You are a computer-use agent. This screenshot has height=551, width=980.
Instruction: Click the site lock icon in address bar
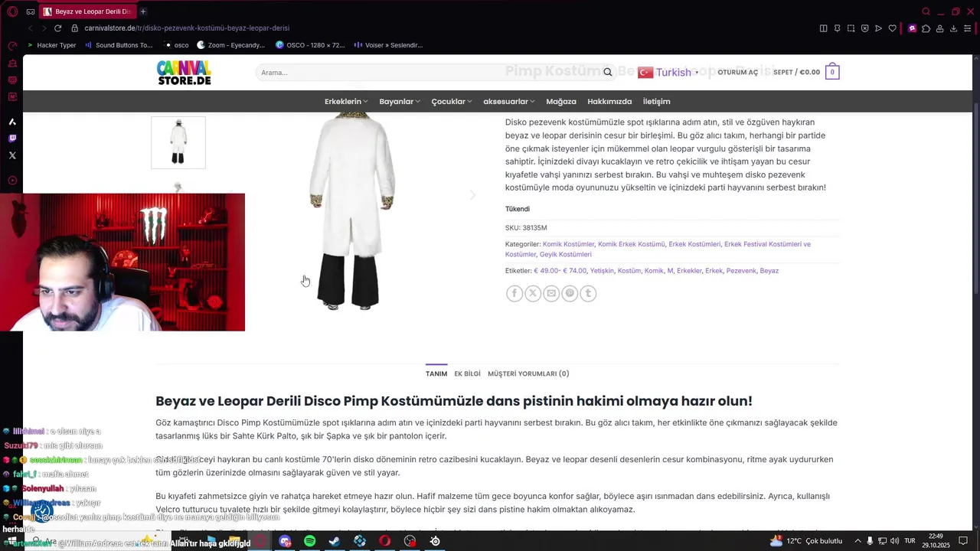point(75,28)
